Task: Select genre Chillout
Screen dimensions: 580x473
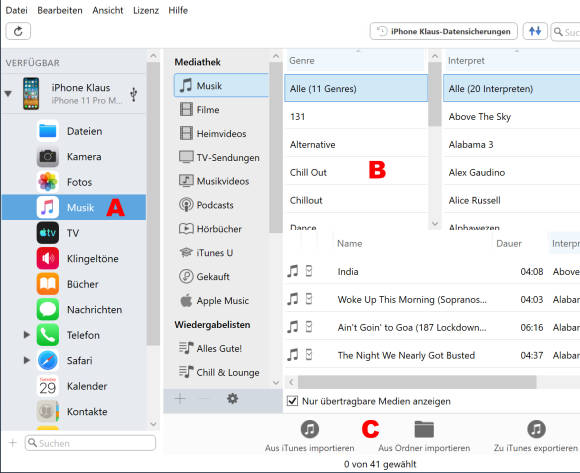Action: tap(356, 200)
